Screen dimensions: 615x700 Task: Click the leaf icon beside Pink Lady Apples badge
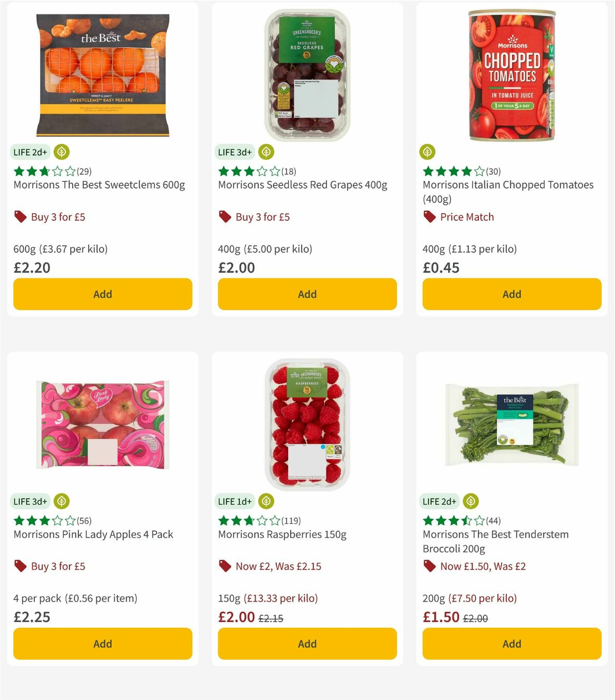[x=61, y=501]
